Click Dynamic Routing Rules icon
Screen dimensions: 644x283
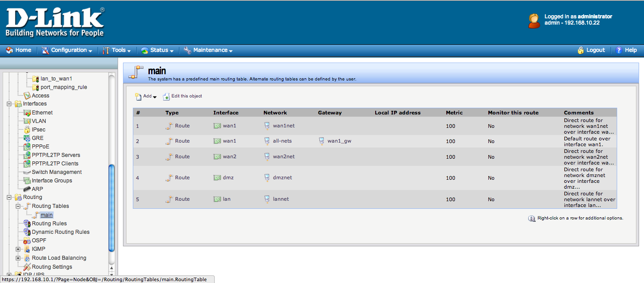point(27,232)
